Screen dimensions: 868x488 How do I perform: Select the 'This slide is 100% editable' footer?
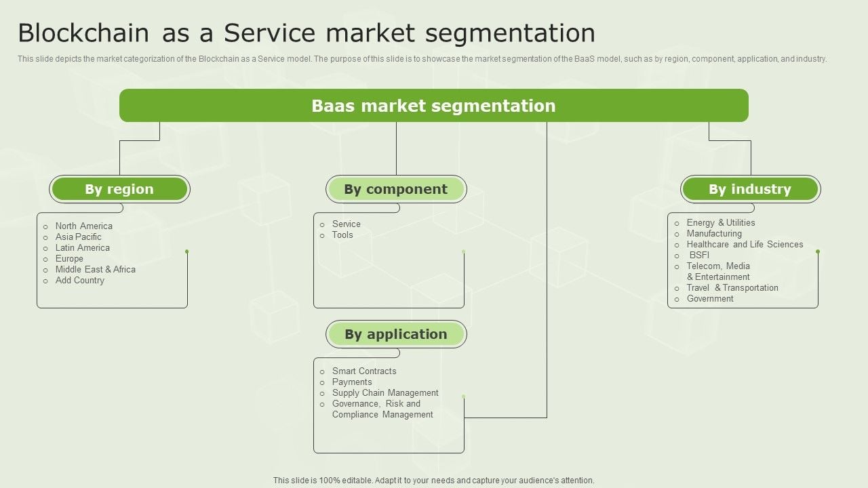pyautogui.click(x=433, y=479)
